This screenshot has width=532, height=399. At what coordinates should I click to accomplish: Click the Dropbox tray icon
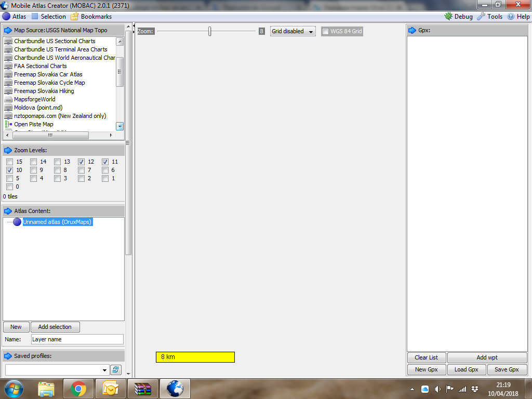pyautogui.click(x=475, y=389)
